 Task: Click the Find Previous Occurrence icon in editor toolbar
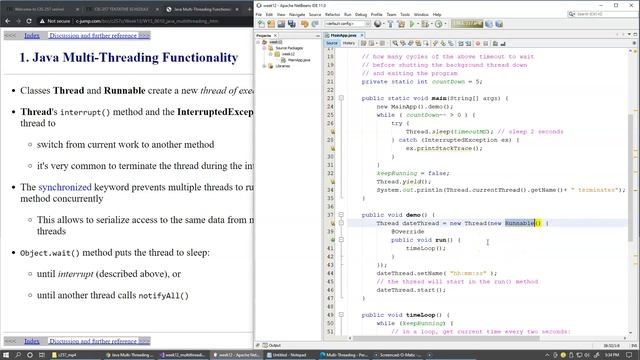coord(403,43)
